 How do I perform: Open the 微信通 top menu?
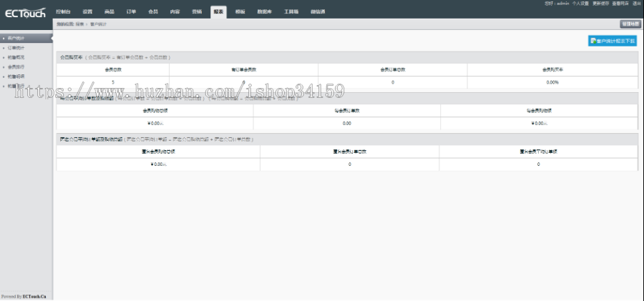pos(318,12)
